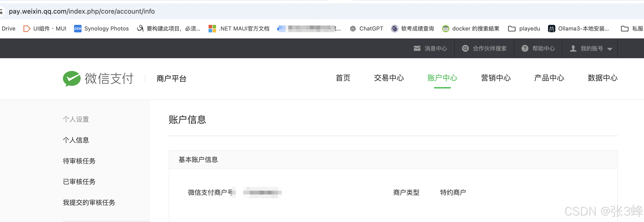Open the ChatGPT bookmark icon
This screenshot has width=644, height=222.
(x=353, y=29)
